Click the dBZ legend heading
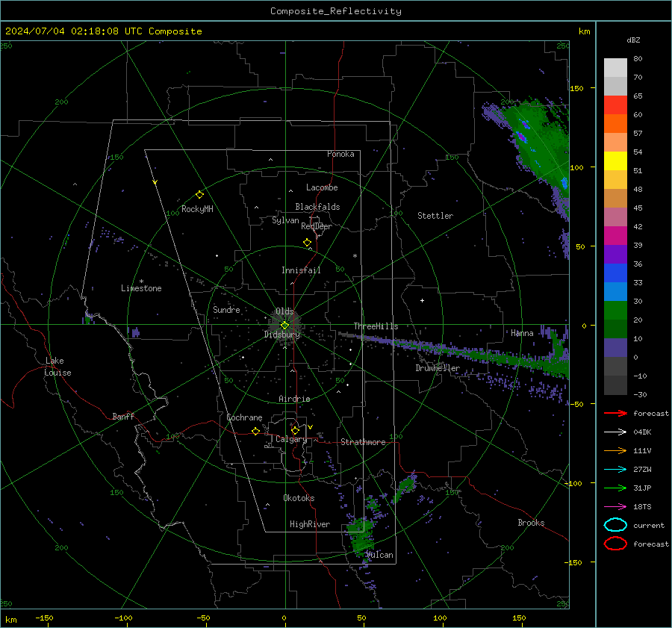Viewport: 672px width, 628px height. tap(633, 40)
